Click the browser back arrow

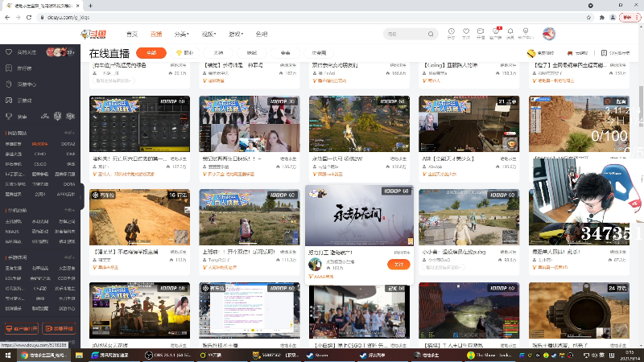coord(7,17)
